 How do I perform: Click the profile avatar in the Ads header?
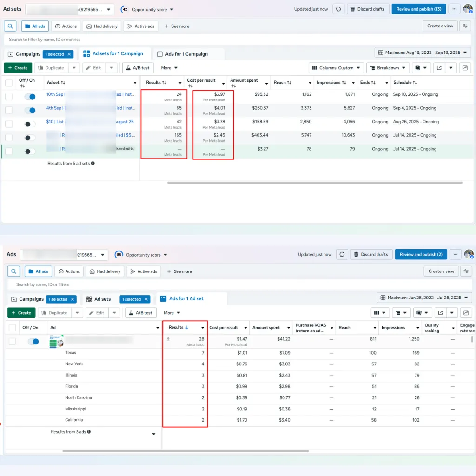pos(469,254)
